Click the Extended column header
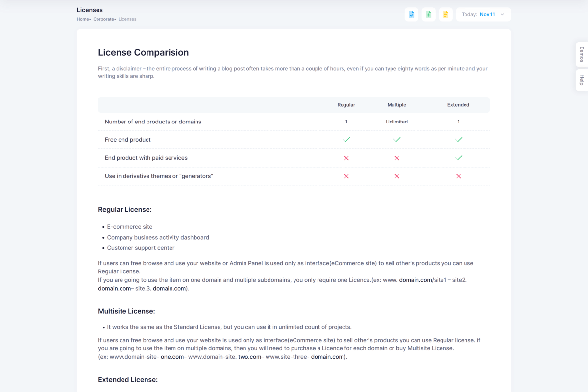This screenshot has width=588, height=392. pyautogui.click(x=458, y=105)
